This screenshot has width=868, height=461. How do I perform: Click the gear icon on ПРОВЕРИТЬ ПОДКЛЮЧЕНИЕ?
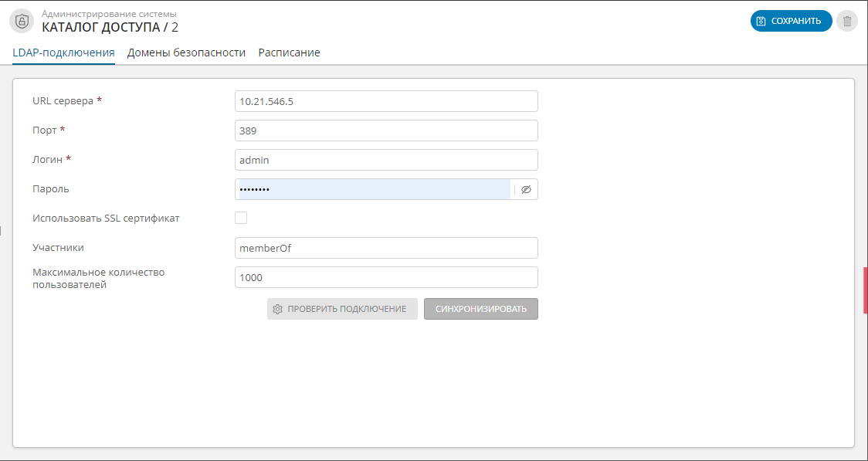(280, 308)
